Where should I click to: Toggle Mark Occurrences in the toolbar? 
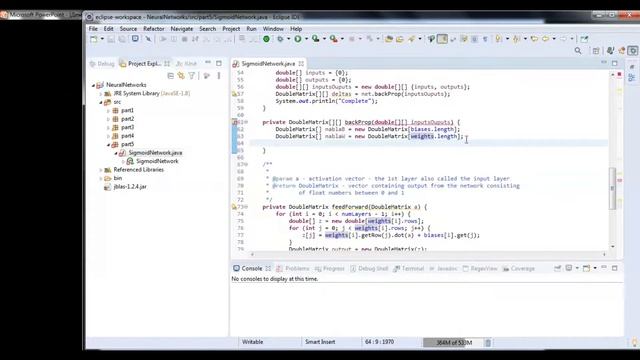pyautogui.click(x=442, y=39)
